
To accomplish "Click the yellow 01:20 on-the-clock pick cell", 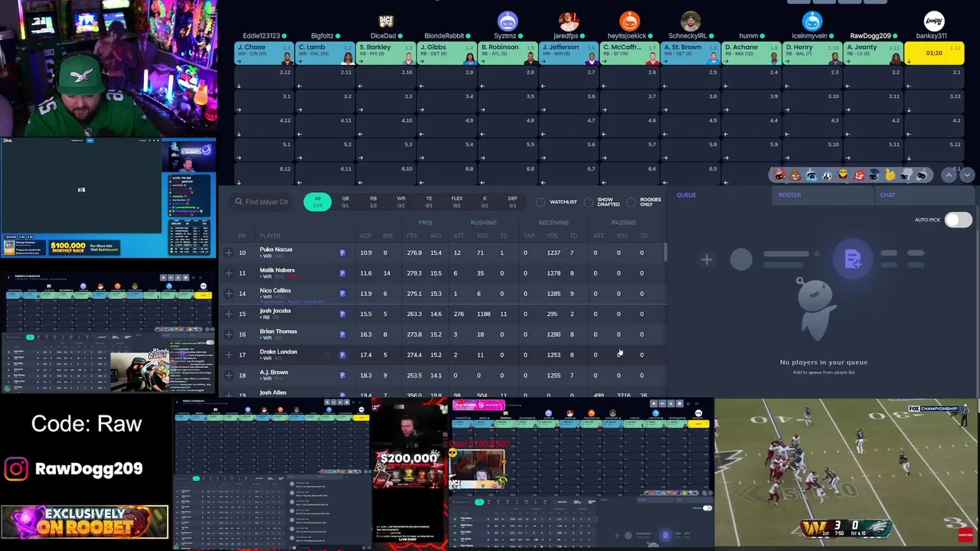I will pyautogui.click(x=934, y=53).
